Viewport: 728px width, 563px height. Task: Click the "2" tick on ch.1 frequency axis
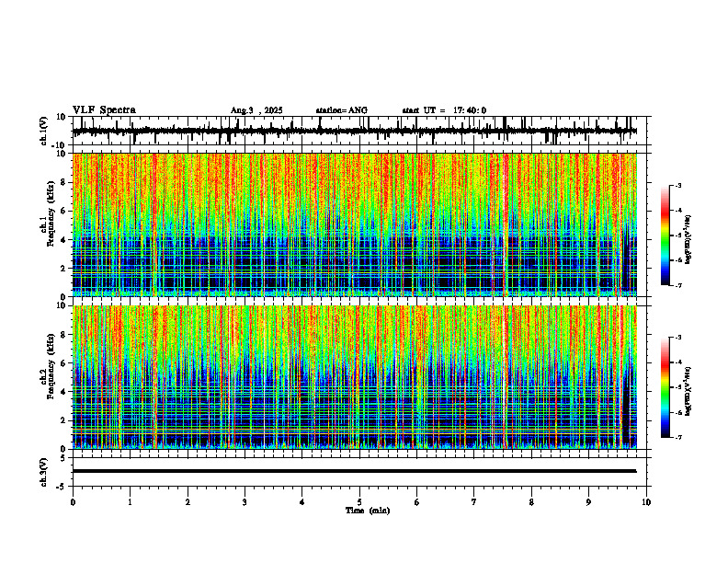[63, 269]
